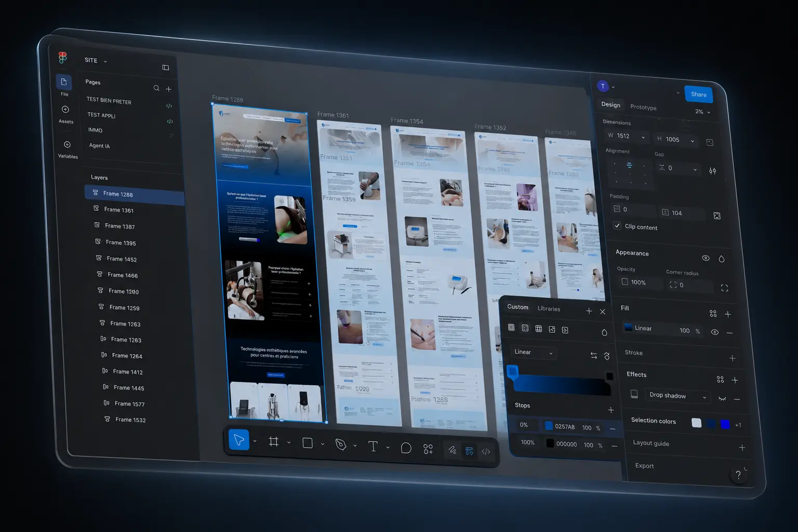Toggle the Drop shadow effect checkbox
This screenshot has height=532, width=798.
634,394
